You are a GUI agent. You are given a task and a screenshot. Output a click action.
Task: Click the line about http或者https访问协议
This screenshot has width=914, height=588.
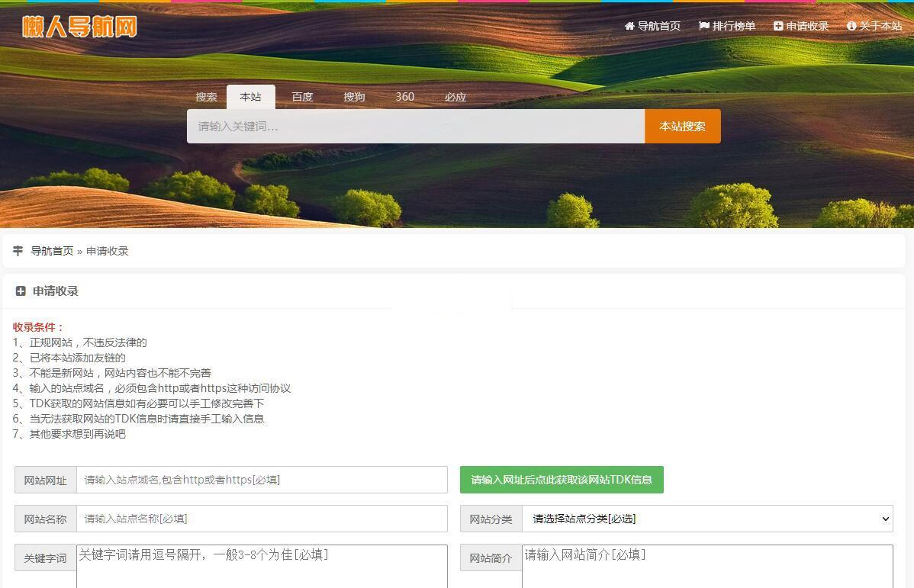(152, 387)
